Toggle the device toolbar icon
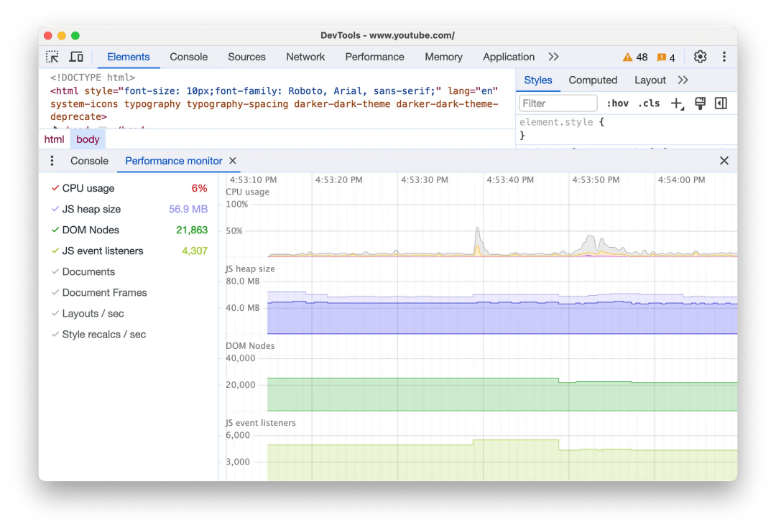The height and width of the screenshot is (532, 776). pos(76,57)
